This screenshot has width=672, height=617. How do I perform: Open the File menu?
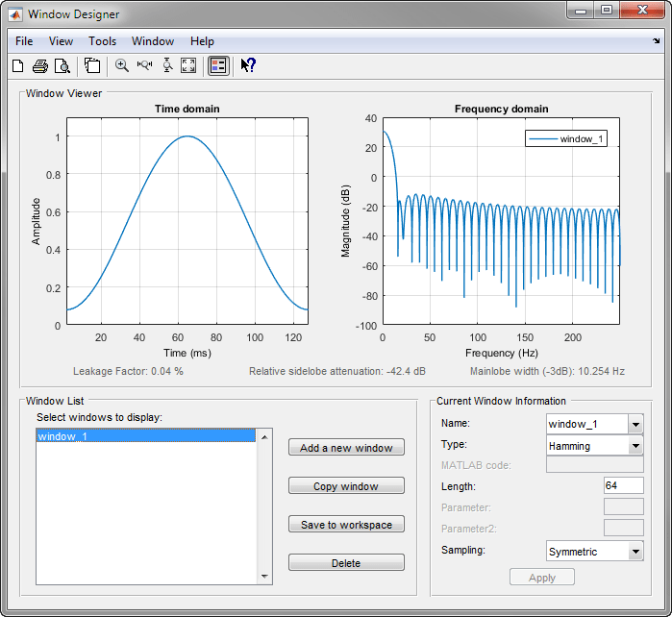[24, 41]
